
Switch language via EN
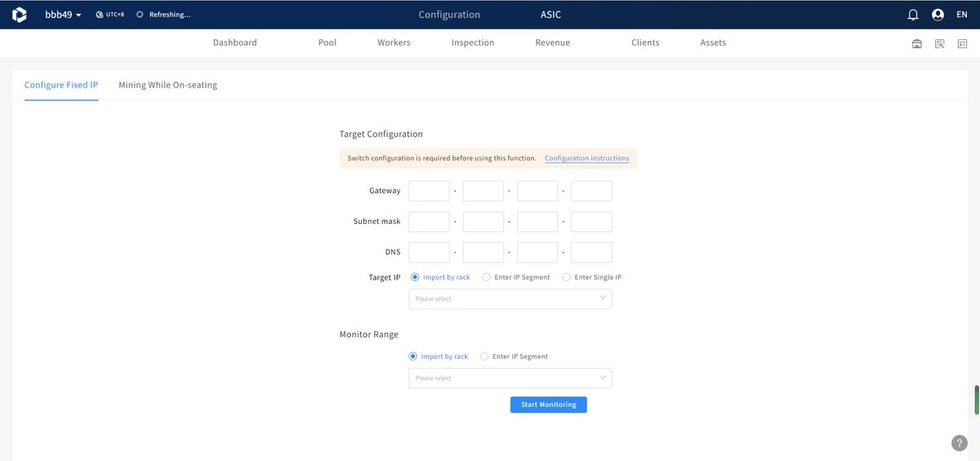click(x=961, y=15)
